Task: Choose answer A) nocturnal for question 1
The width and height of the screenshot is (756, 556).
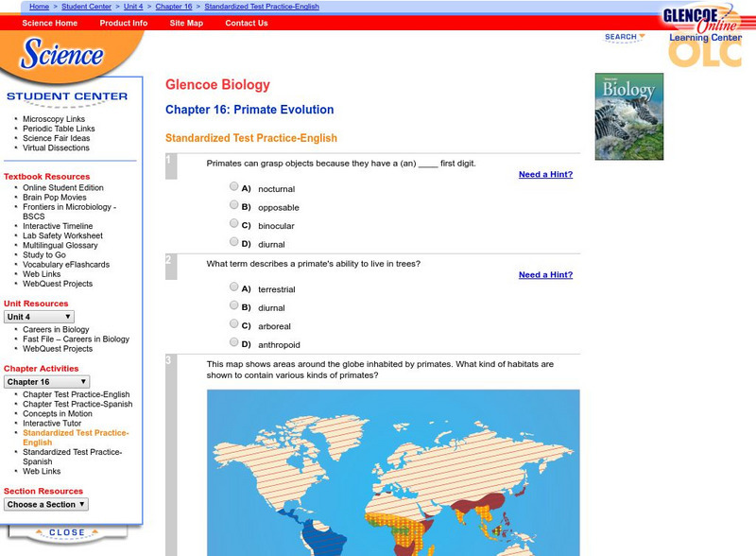Action: point(234,186)
